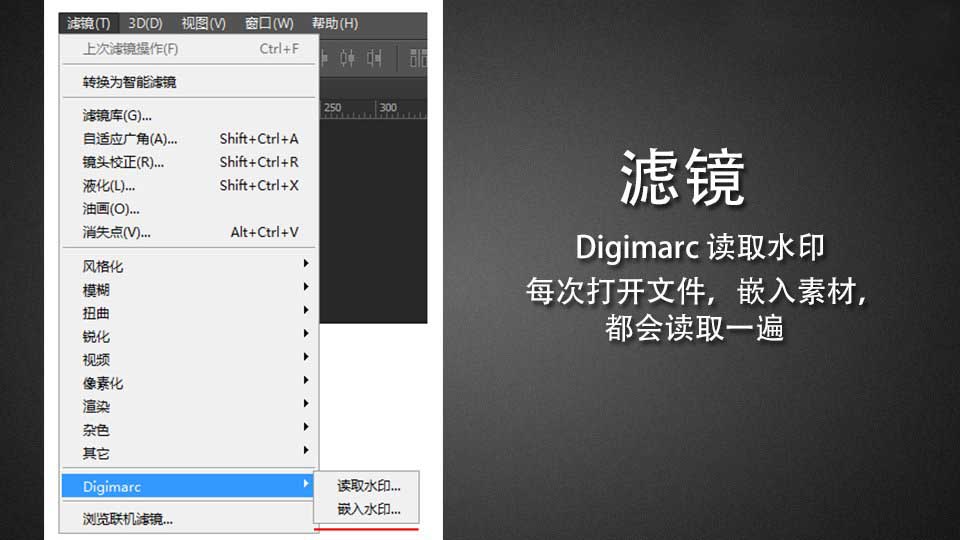Click the ruler at 300 mark
This screenshot has width=960, height=540.
(x=388, y=108)
